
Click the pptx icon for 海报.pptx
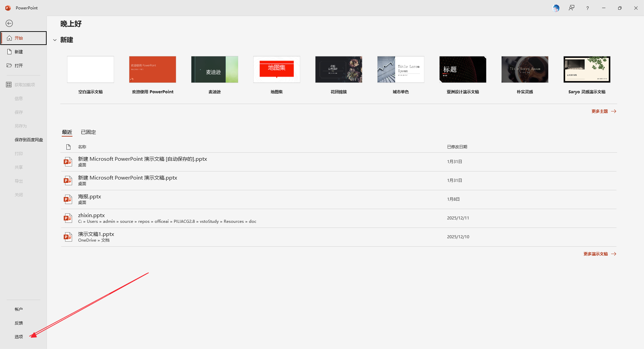tap(68, 199)
